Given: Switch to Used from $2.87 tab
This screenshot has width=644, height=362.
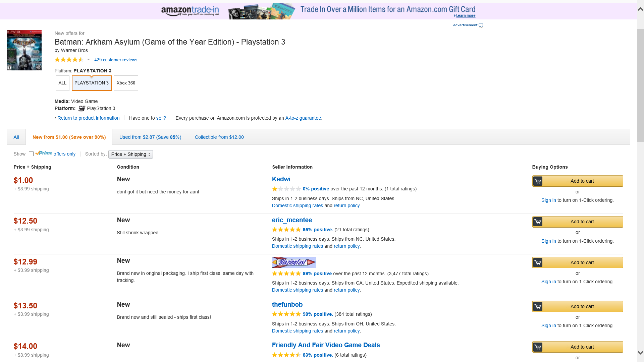Looking at the screenshot, I should [150, 137].
